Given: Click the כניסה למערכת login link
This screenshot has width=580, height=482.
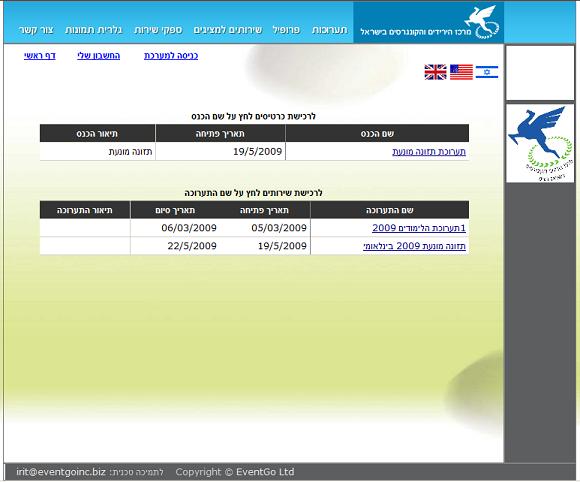Looking at the screenshot, I should (x=171, y=56).
